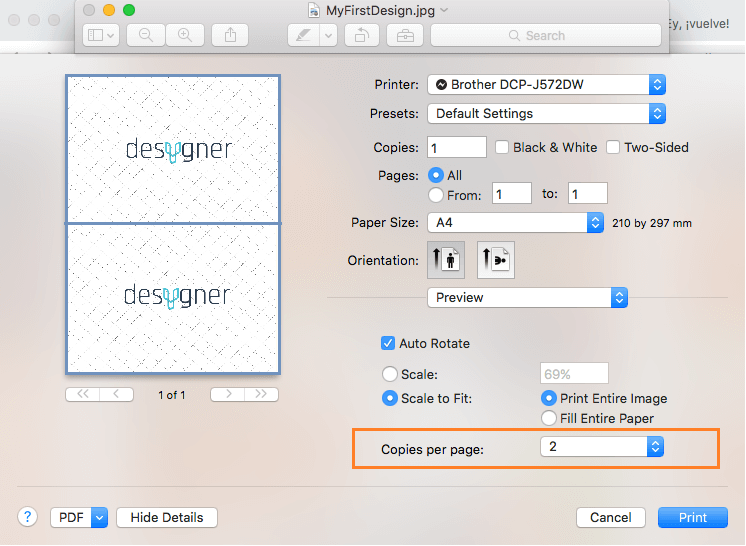Rotate the image with the rotate icon
Image resolution: width=746 pixels, height=546 pixels.
[362, 35]
